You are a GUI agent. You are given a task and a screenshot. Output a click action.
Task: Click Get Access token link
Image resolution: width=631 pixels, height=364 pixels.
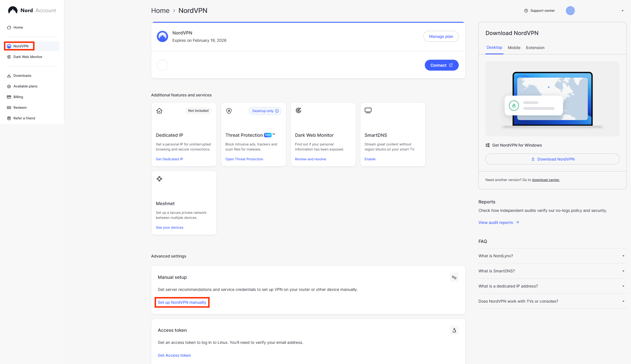point(174,355)
